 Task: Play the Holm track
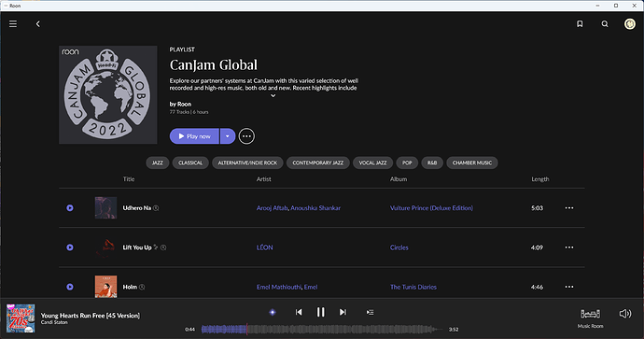[x=70, y=287]
